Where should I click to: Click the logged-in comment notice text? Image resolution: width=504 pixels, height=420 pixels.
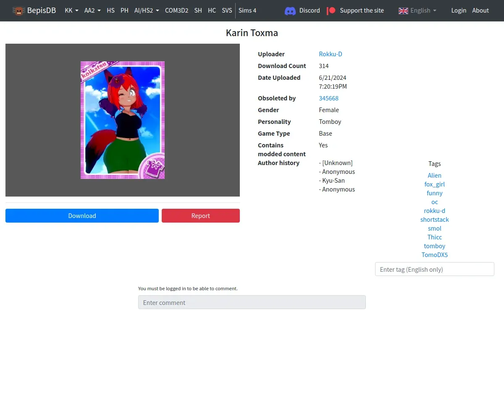tap(188, 289)
